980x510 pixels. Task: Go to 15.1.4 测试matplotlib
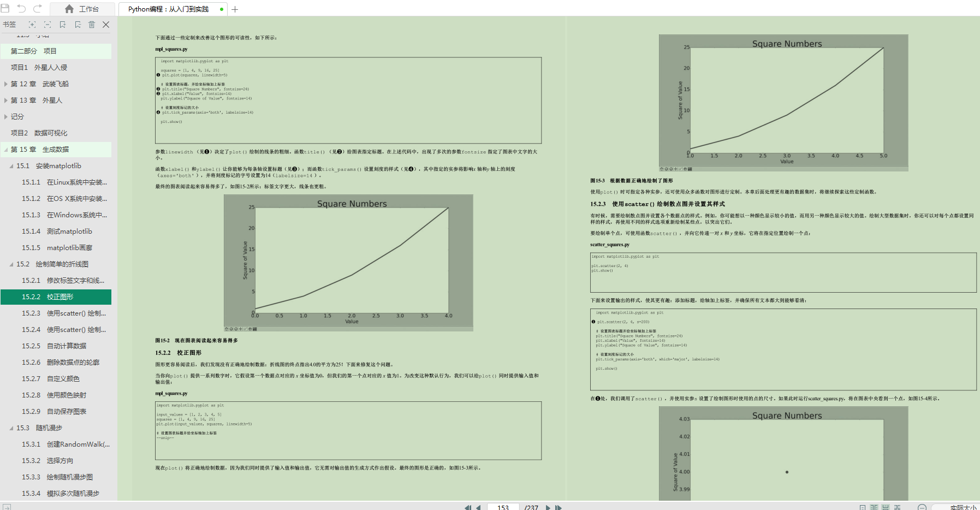point(56,231)
